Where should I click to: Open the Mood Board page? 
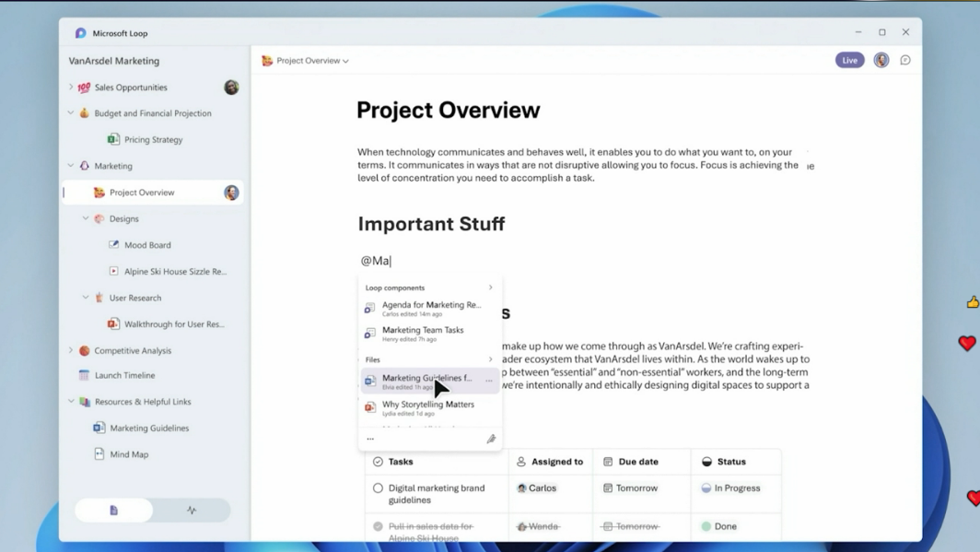(x=147, y=245)
